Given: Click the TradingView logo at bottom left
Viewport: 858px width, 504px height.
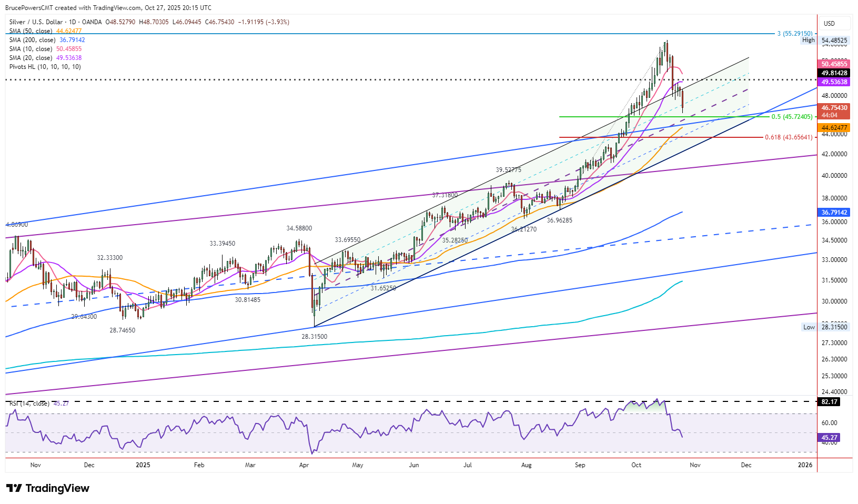Looking at the screenshot, I should click(x=48, y=488).
